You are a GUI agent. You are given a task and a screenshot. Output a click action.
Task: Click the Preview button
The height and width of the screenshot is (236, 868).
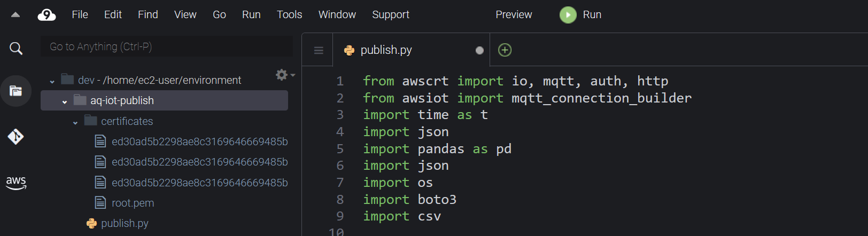(x=514, y=15)
